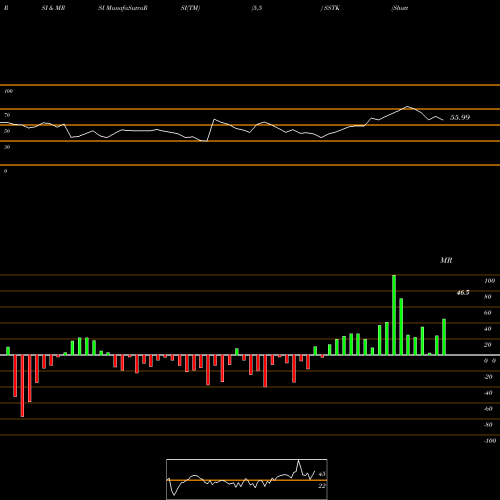
Task: Select the last green MR bar on right
Action: [x=444, y=337]
